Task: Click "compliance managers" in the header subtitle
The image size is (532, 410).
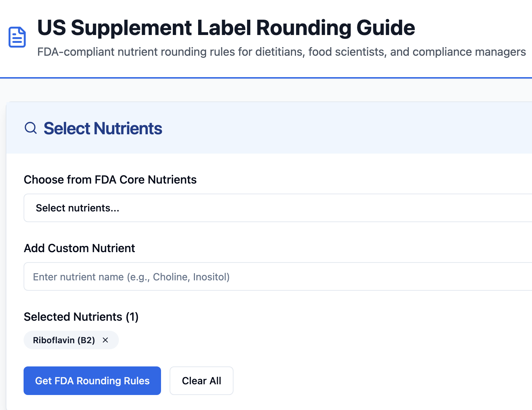Action: [x=469, y=52]
